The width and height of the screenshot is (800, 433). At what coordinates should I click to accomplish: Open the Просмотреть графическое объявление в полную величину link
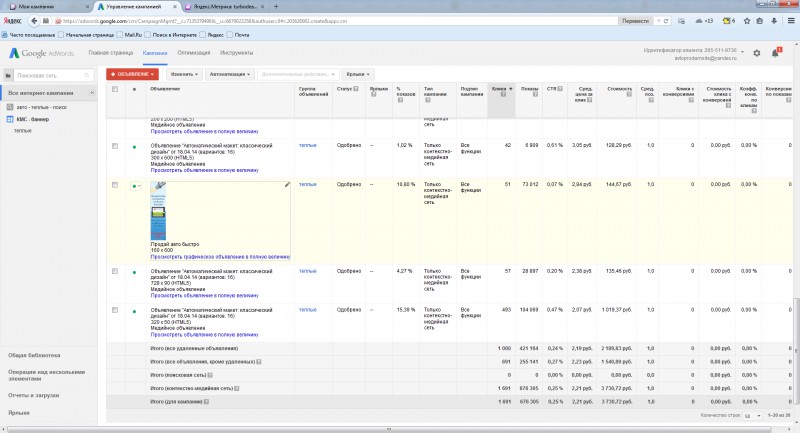[219, 256]
